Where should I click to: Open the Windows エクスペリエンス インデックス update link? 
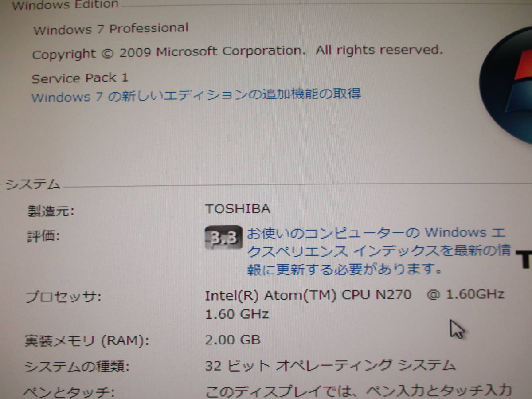point(379,250)
